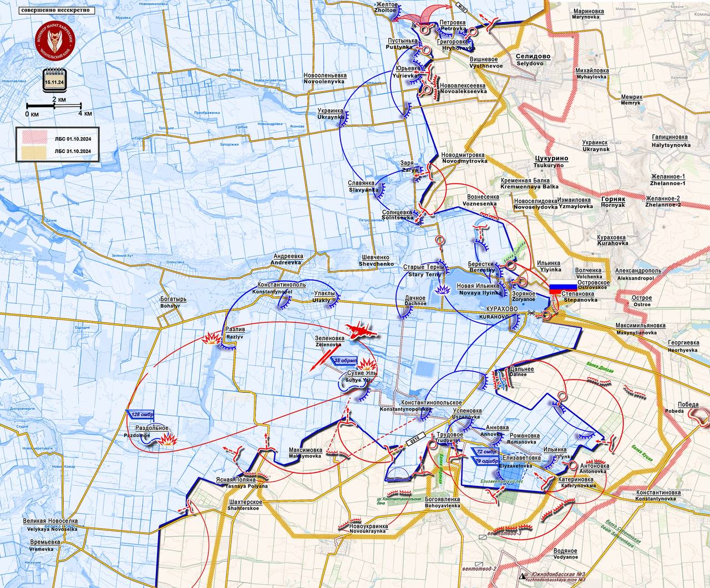Click the explosion marker near Razlyv
This screenshot has width=710, height=588.
[x=212, y=338]
